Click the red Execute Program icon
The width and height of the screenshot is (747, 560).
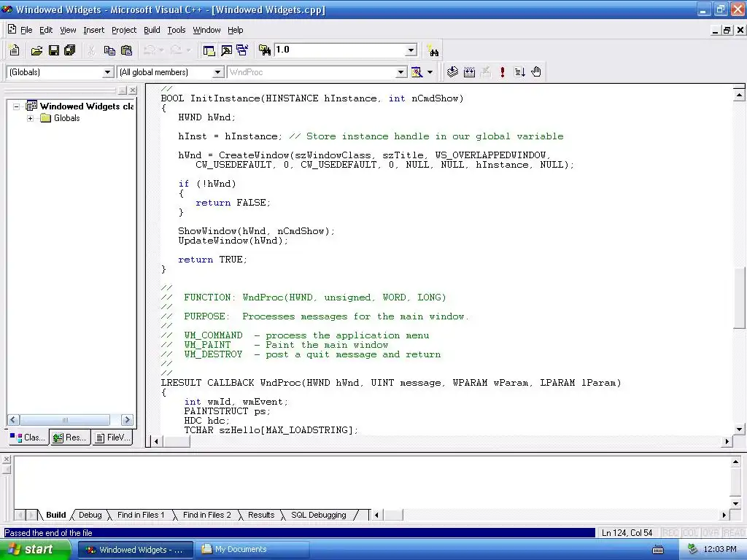click(x=502, y=72)
